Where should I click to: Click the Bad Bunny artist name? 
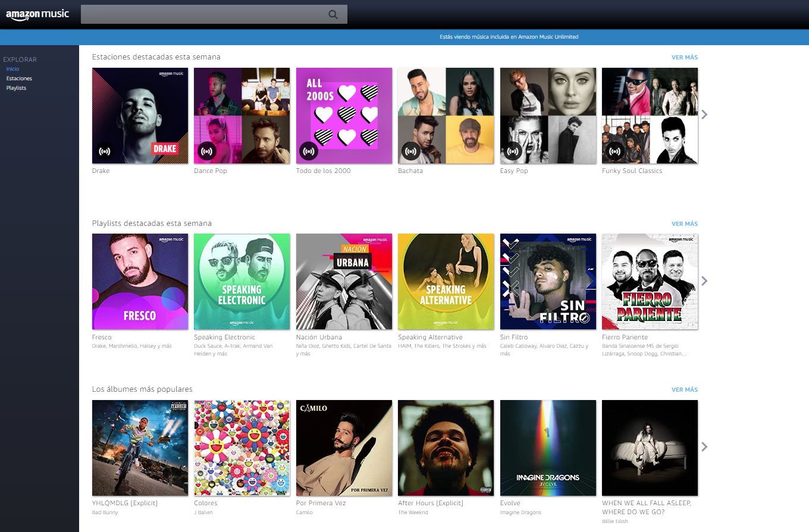click(x=105, y=512)
